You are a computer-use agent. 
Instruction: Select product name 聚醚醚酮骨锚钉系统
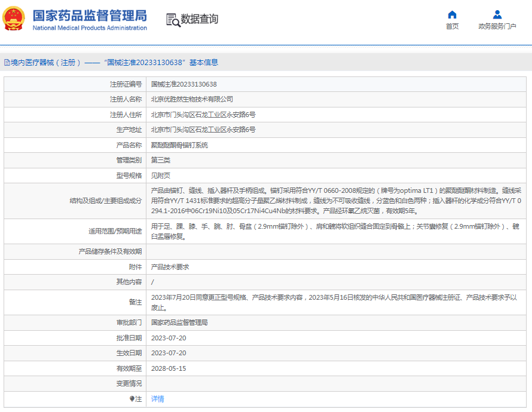[179, 145]
